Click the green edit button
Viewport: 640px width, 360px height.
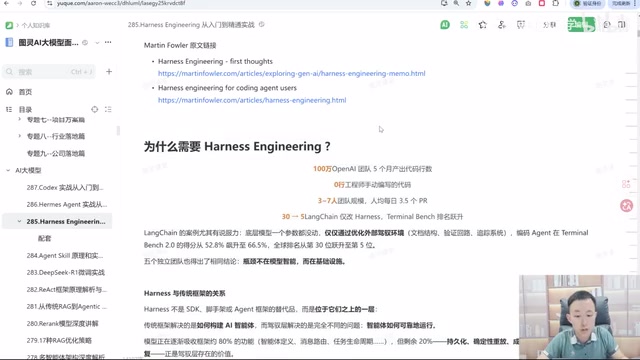[581, 24]
